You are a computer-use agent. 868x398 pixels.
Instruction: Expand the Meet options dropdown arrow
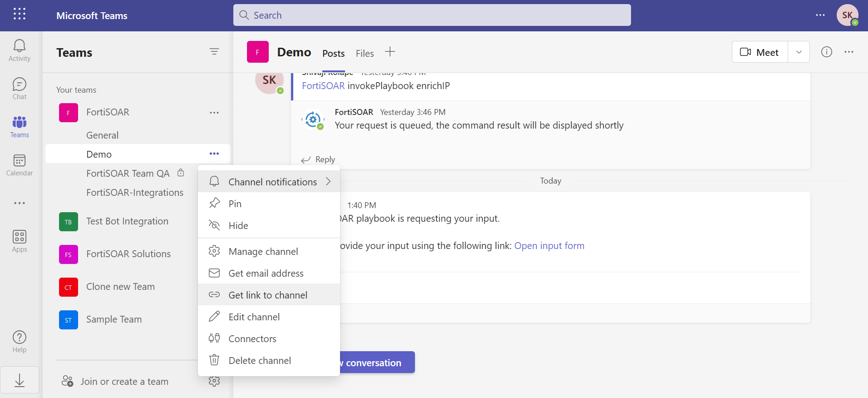[799, 52]
